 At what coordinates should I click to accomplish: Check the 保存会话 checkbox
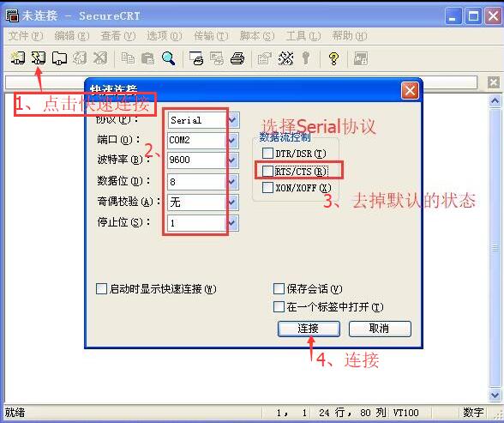click(279, 288)
